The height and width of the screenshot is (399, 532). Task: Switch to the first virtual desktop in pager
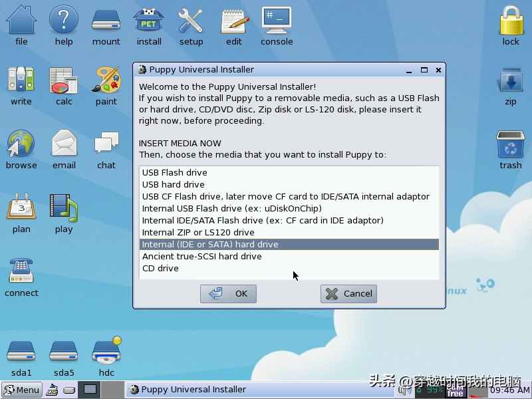[90, 390]
